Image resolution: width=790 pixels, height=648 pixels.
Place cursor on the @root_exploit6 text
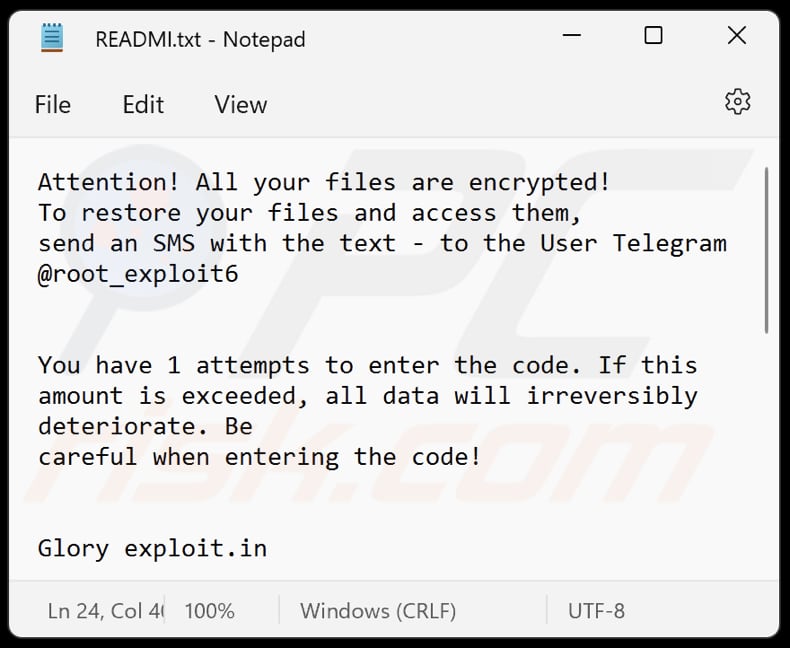tap(138, 273)
